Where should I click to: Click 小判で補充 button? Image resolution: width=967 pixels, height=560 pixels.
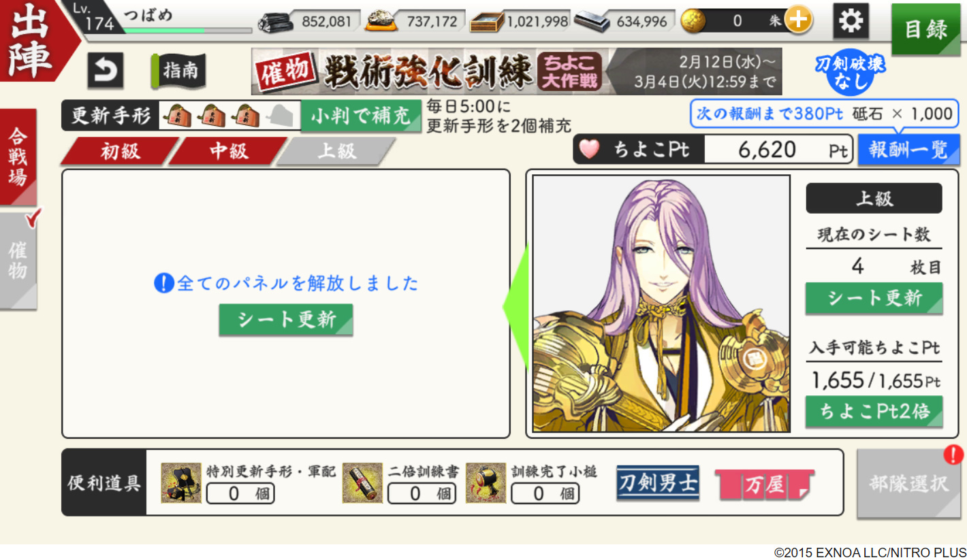361,116
